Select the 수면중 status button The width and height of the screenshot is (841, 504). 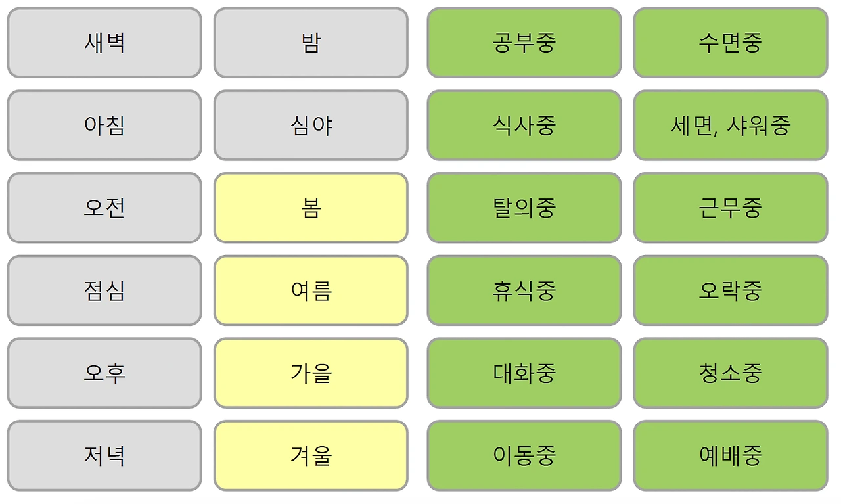pos(731,43)
